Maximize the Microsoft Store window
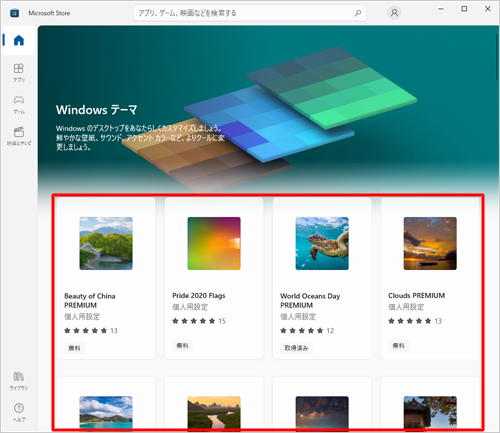 [464, 9]
